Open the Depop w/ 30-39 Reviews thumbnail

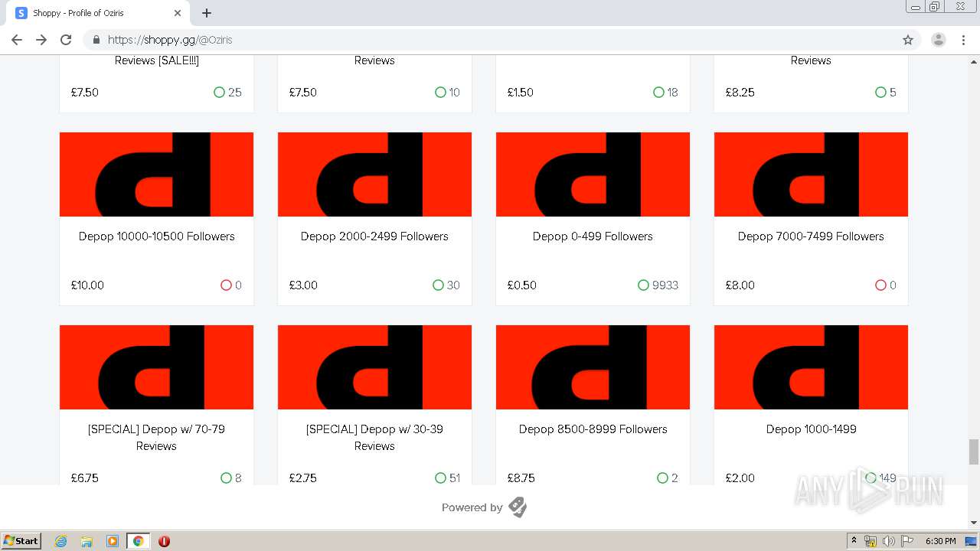pyautogui.click(x=374, y=367)
